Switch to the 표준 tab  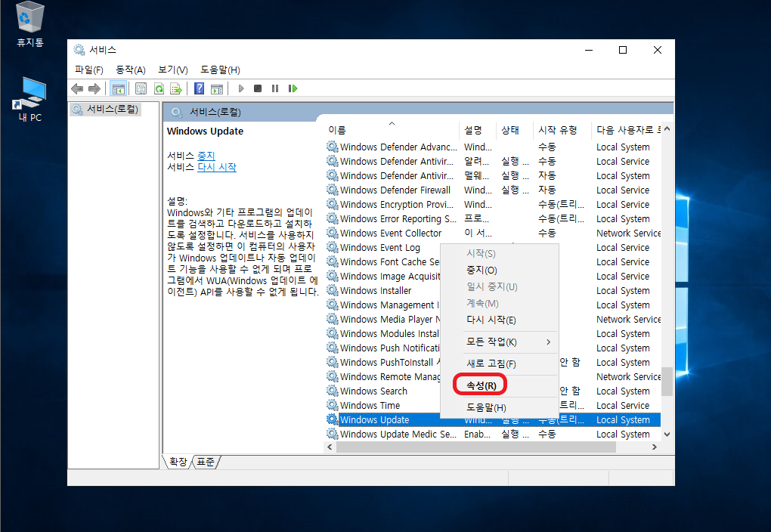206,462
